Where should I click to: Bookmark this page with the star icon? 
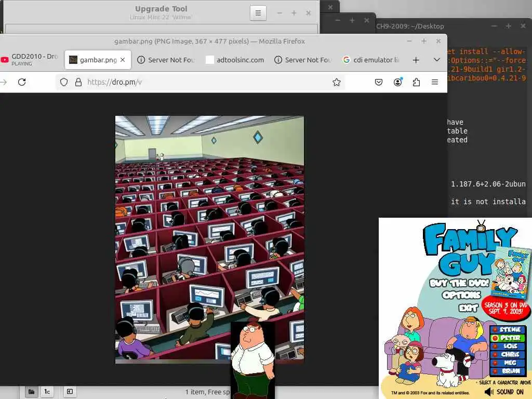pyautogui.click(x=336, y=82)
